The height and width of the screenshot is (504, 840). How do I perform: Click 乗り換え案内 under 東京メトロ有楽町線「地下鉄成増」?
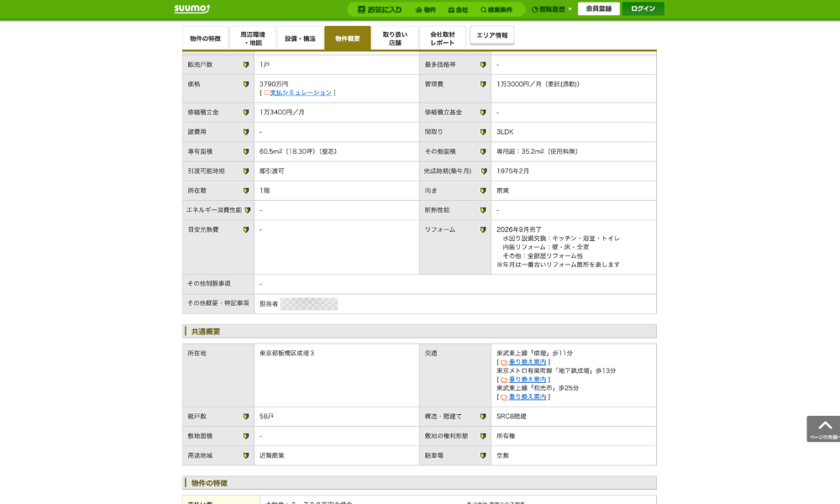pyautogui.click(x=528, y=380)
